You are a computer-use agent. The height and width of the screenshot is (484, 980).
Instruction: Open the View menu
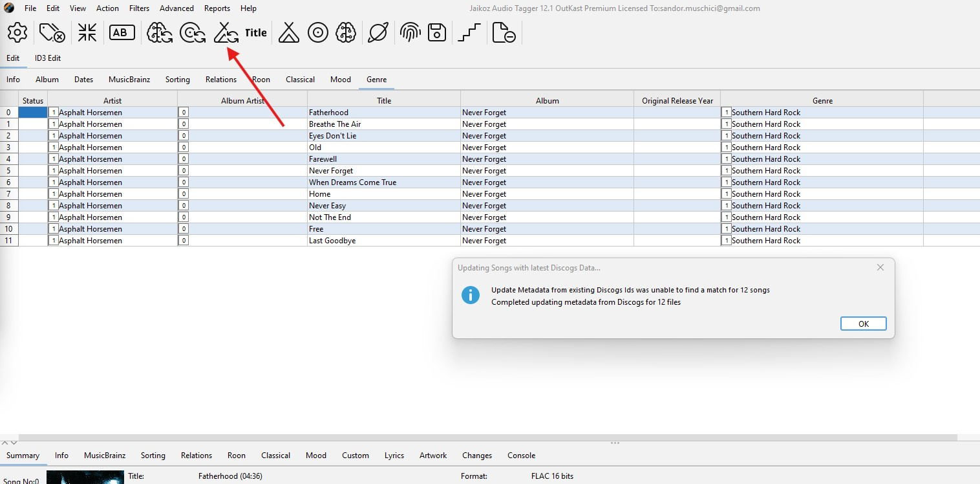click(78, 8)
